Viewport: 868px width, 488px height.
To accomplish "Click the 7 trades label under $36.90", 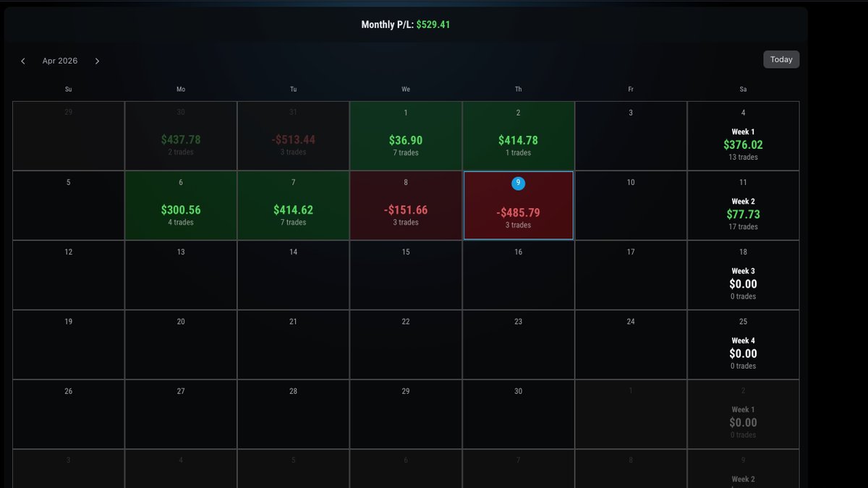I will point(406,153).
